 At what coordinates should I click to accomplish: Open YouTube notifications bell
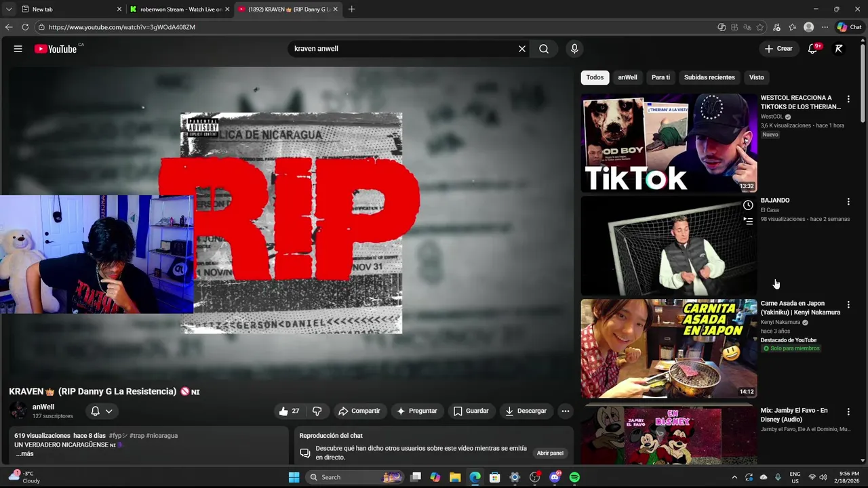coord(812,49)
